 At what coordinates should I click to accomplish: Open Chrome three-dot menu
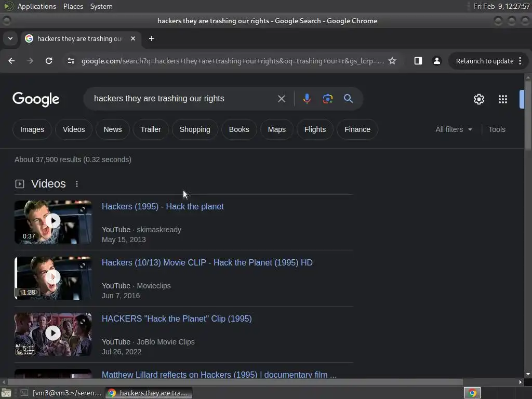coord(520,61)
